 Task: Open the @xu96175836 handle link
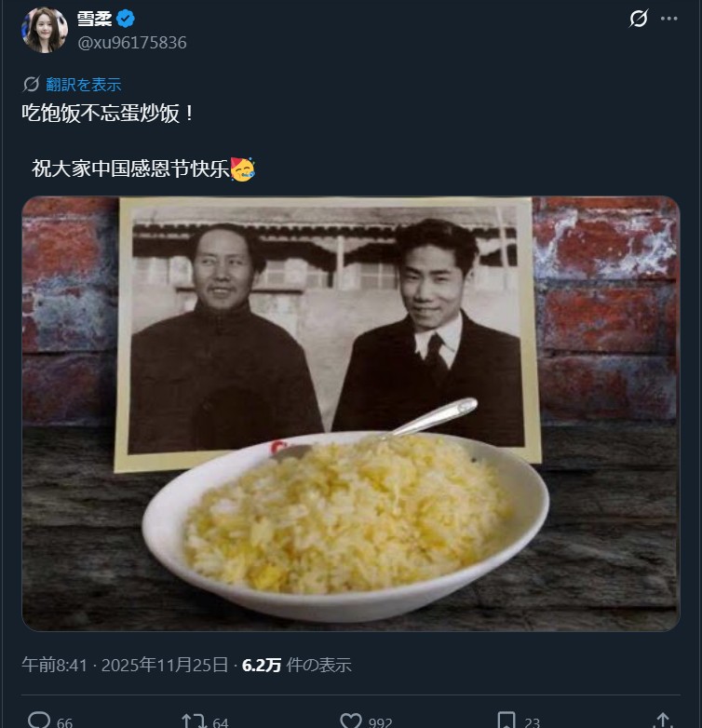(132, 43)
